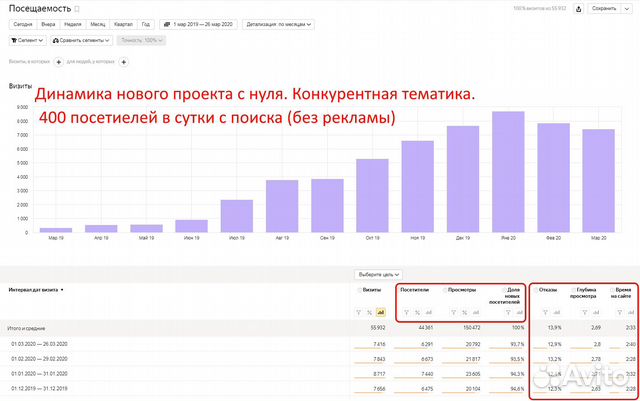Click the '01.03.2020 — 26.03.2020' row label

[39, 344]
